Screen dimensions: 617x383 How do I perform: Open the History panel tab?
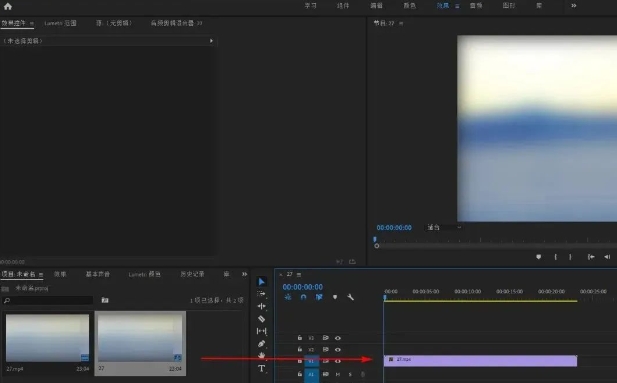coord(192,274)
